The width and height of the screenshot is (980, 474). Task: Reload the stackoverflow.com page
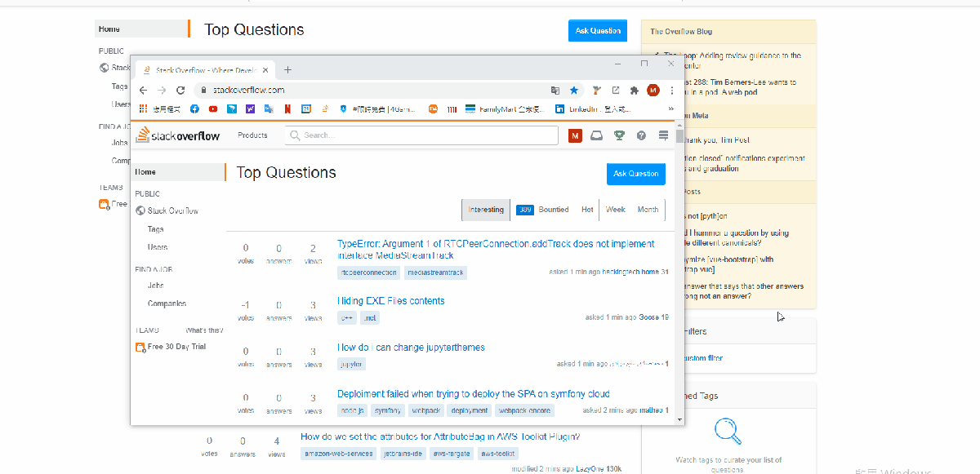click(180, 90)
